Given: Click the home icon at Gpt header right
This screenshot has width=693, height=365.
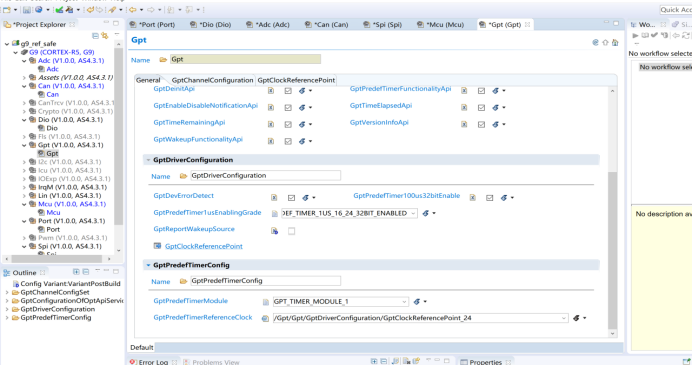Looking at the screenshot, I should 615,42.
